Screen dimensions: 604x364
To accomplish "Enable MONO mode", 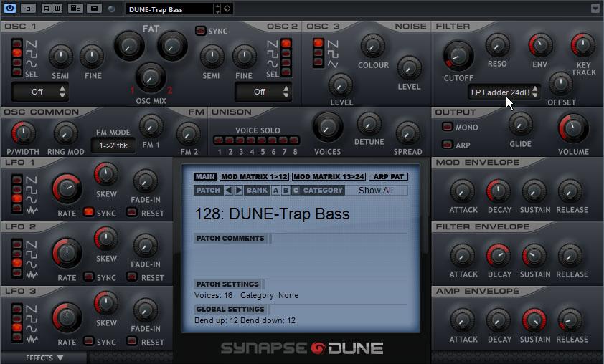I will tap(447, 126).
